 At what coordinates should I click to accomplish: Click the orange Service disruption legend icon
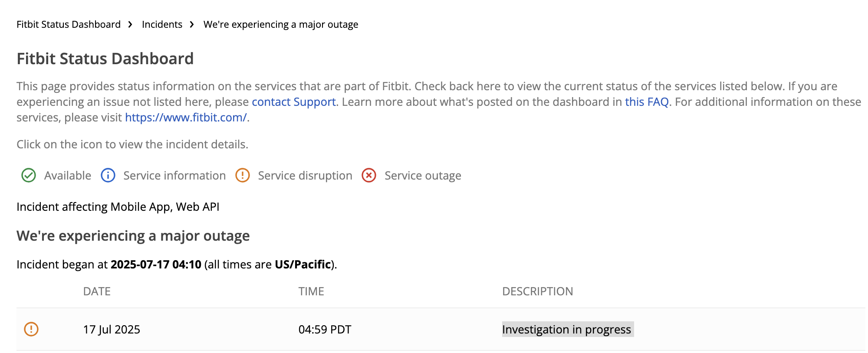243,176
